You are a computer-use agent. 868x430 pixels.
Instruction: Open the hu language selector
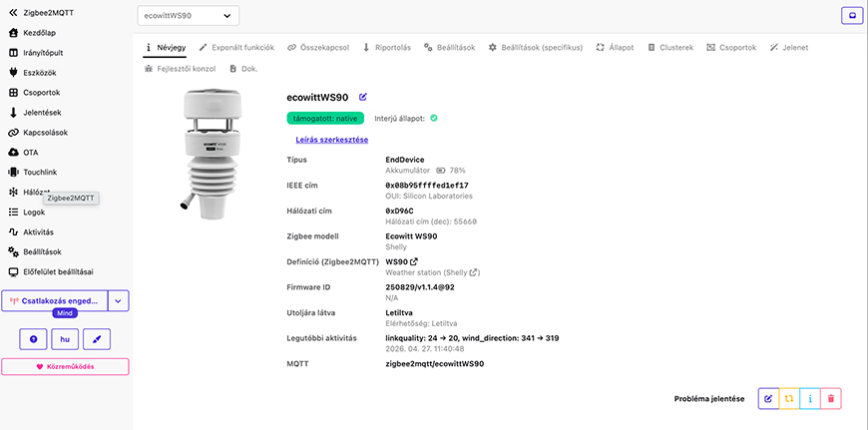point(64,339)
